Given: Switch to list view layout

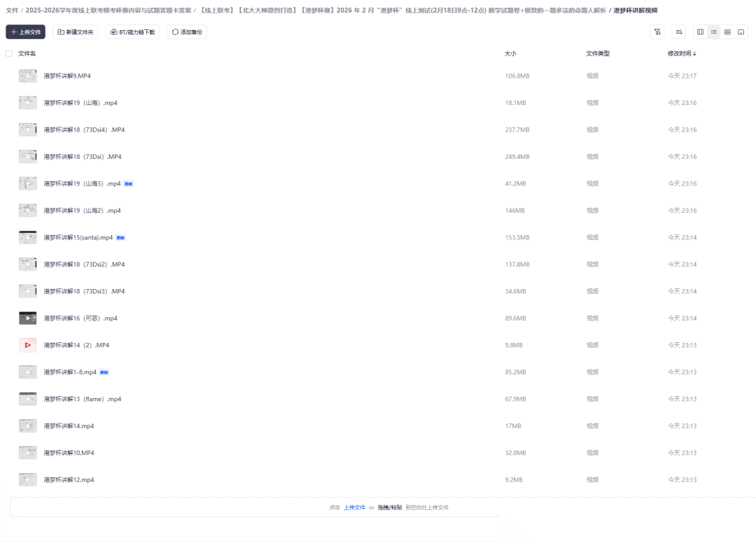Looking at the screenshot, I should pyautogui.click(x=714, y=32).
